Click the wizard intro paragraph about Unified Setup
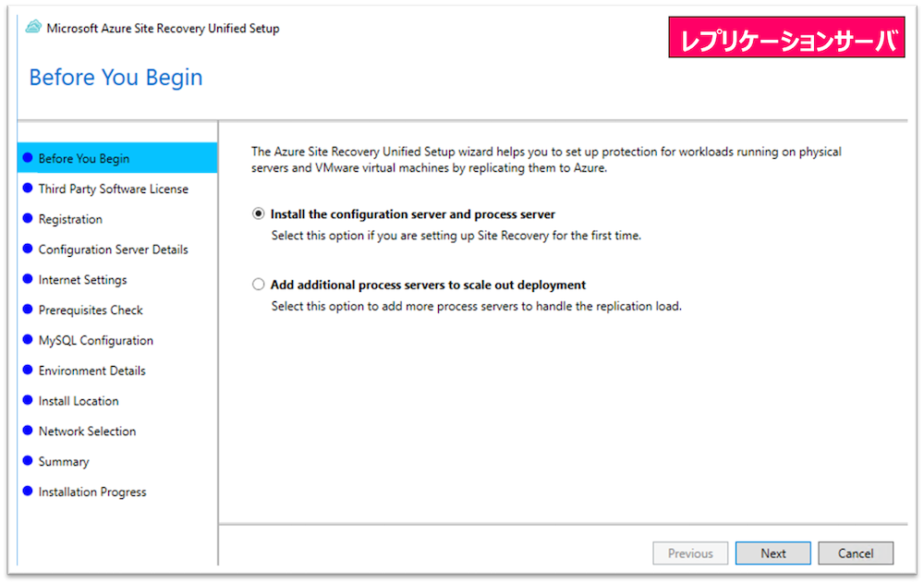924x584 pixels. (546, 160)
